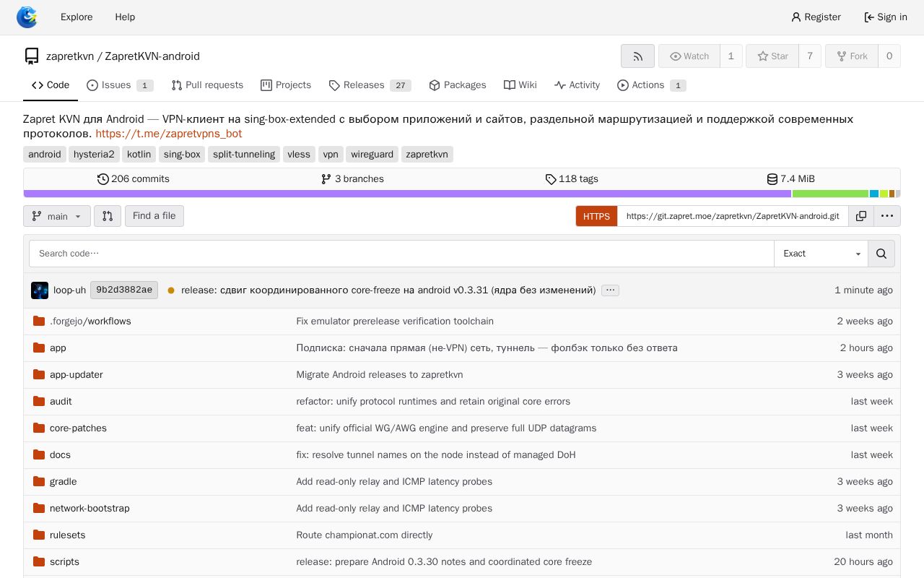Click the gradle folder icon
924x578 pixels.
coord(39,481)
